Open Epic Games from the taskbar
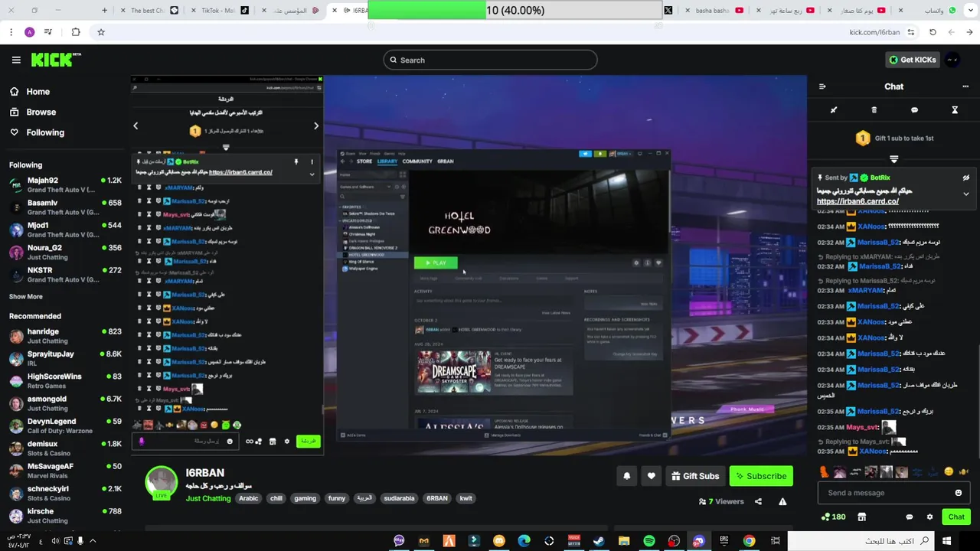The width and height of the screenshot is (980, 551). [x=724, y=541]
